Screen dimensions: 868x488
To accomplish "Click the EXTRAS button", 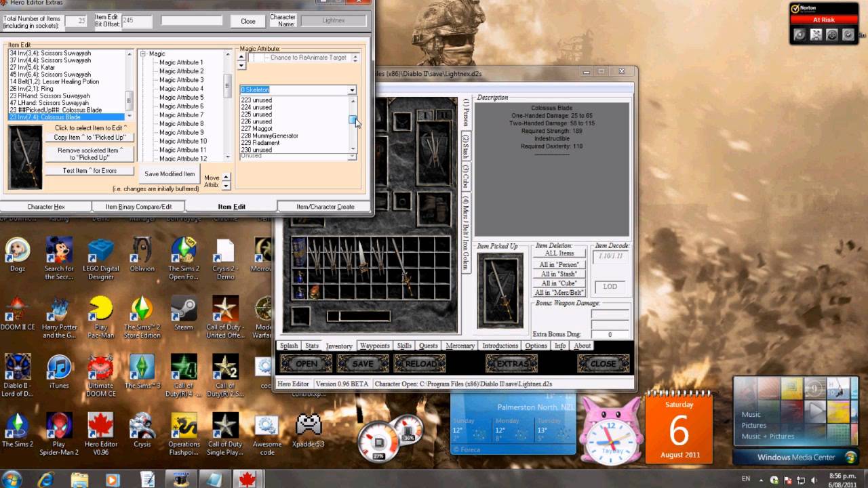I will coord(511,363).
